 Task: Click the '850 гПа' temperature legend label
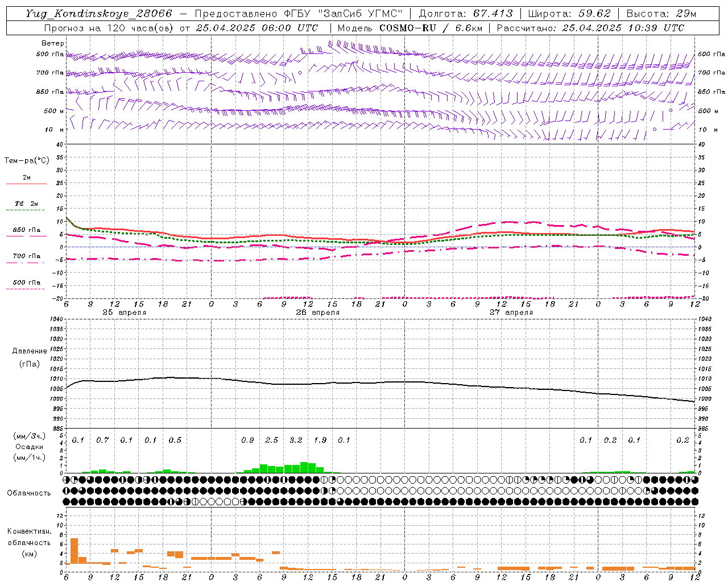point(27,230)
